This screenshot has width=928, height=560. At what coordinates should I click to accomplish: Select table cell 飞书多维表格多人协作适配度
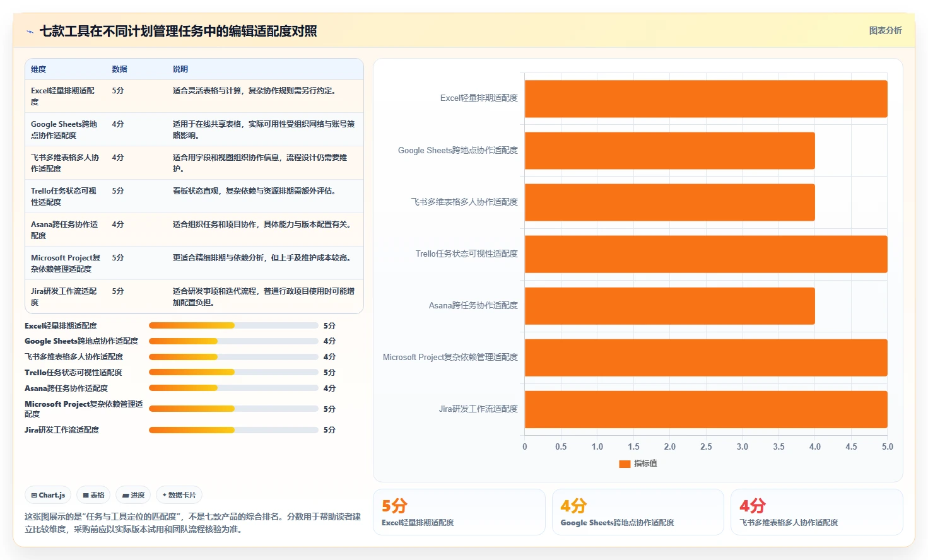click(65, 163)
